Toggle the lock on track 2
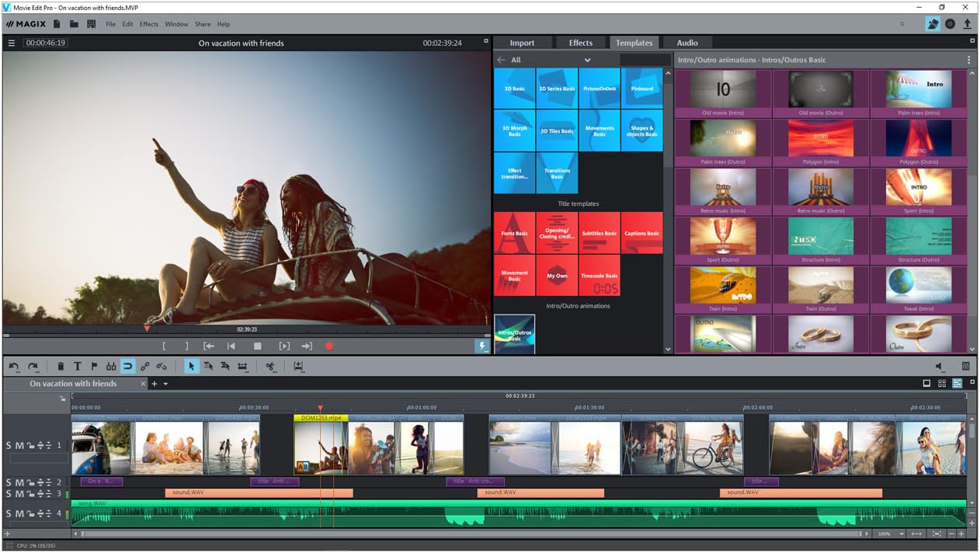980x553 pixels. 30,483
